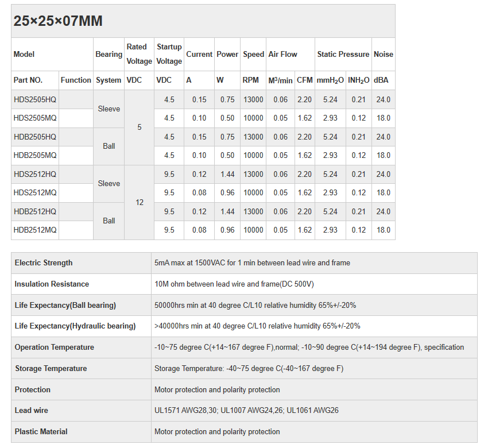The image size is (484, 448).
Task: Click the 1.62 CFM value for HDB2505MQ
Action: tap(305, 155)
